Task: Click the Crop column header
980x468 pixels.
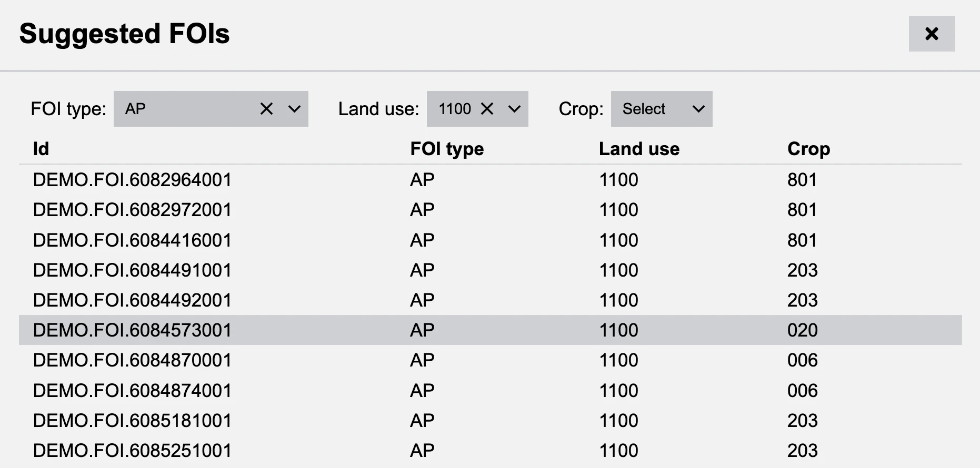Action: point(808,149)
